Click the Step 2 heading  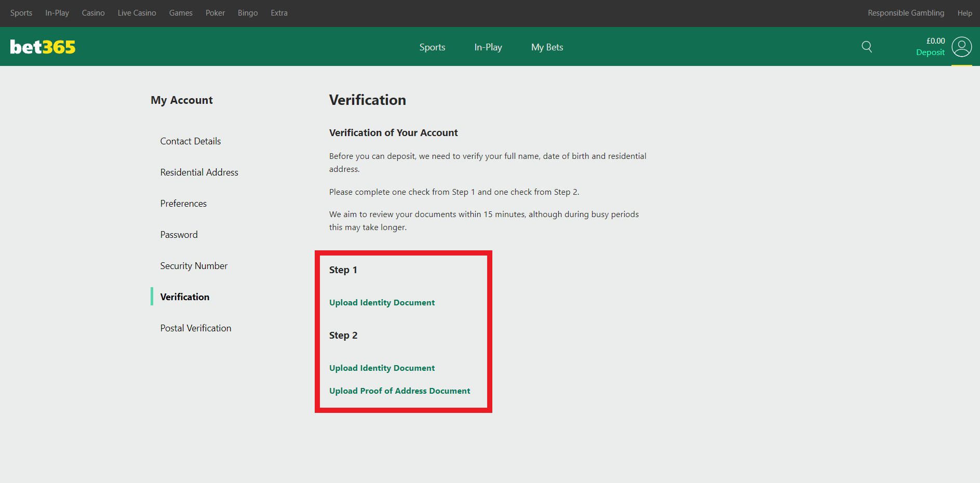pyautogui.click(x=343, y=336)
